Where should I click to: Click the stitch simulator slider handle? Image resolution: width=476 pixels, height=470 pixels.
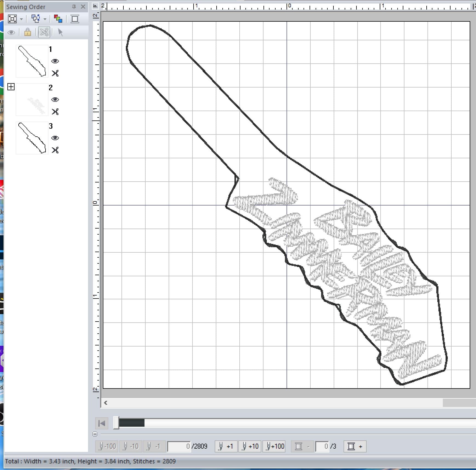pyautogui.click(x=116, y=423)
